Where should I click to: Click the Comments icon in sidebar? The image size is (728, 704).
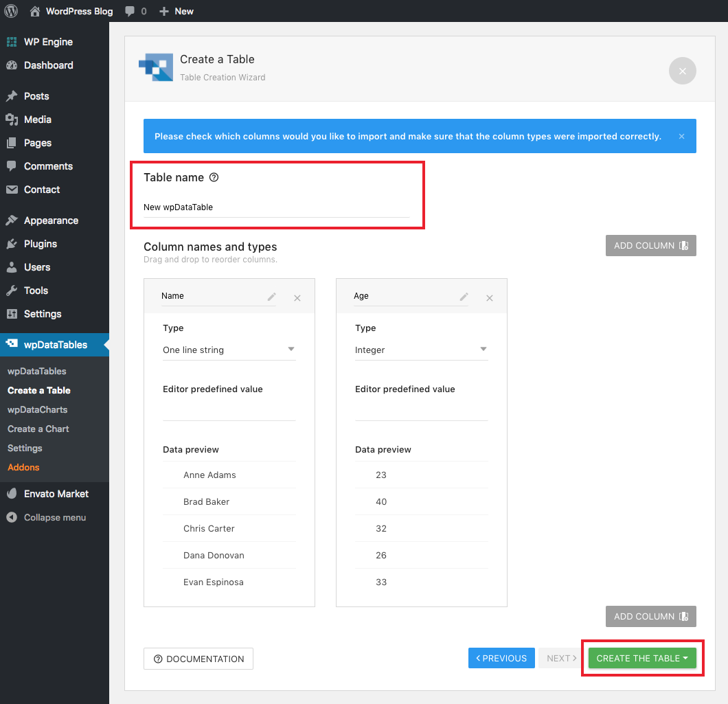[x=12, y=166]
